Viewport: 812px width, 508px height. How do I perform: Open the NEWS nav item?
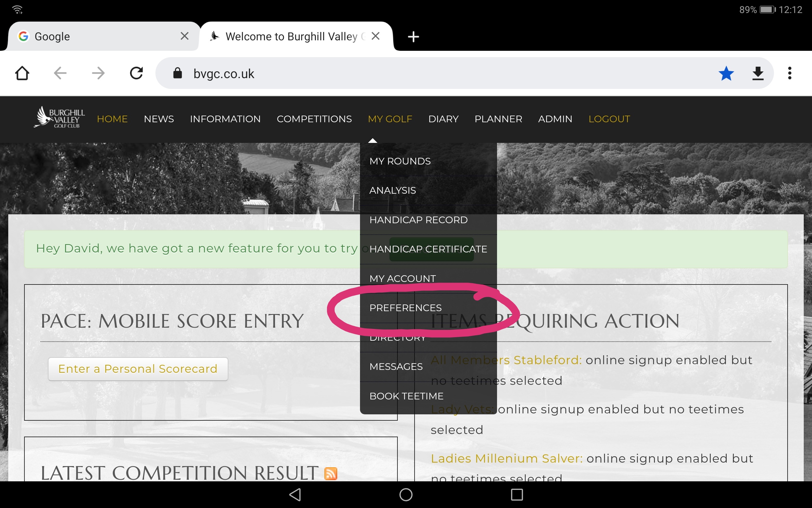click(159, 119)
